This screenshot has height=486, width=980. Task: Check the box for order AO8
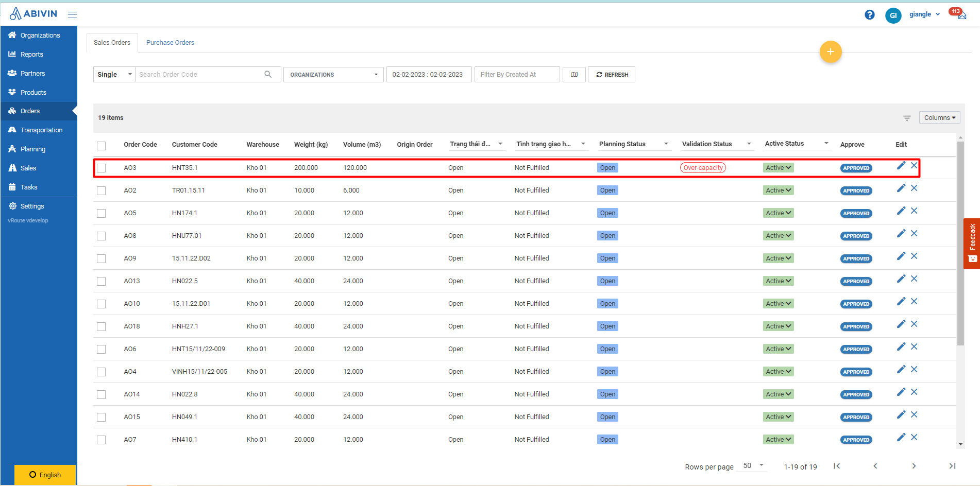click(102, 236)
